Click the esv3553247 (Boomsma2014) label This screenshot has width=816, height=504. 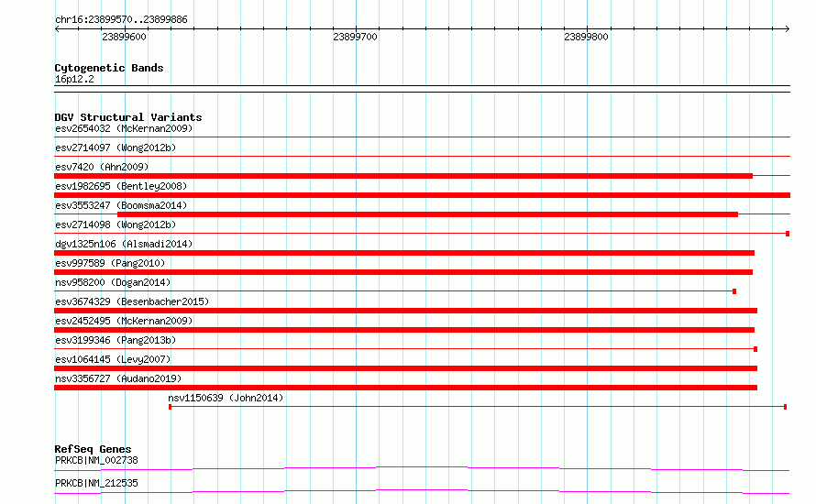(x=121, y=205)
